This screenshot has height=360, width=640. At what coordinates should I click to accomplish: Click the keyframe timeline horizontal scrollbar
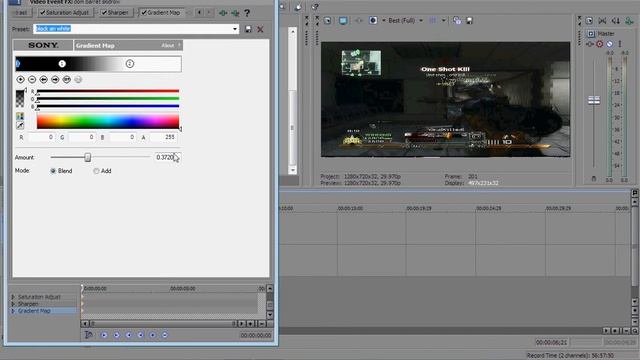coord(163,324)
